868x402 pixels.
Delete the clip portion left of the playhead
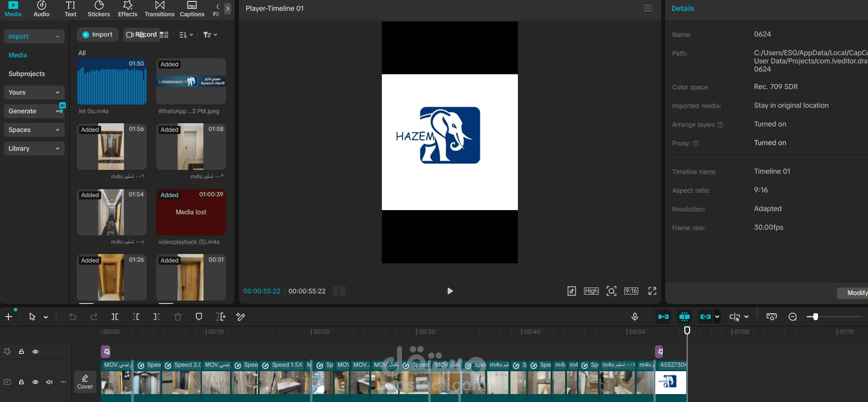[x=136, y=317]
